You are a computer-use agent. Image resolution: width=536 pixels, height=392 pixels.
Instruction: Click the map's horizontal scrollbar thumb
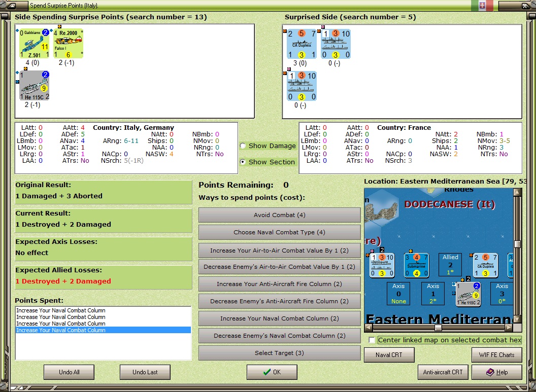[x=438, y=328]
